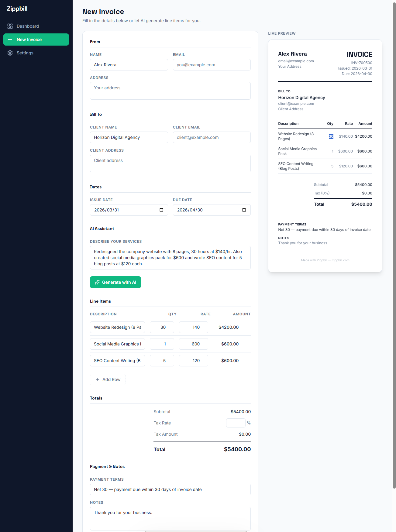Select New Invoice in the sidebar

36,39
